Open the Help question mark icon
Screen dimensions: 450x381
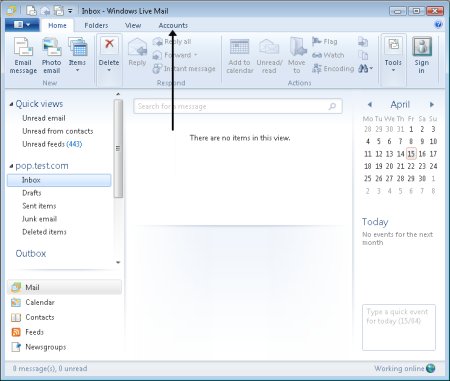pyautogui.click(x=438, y=25)
